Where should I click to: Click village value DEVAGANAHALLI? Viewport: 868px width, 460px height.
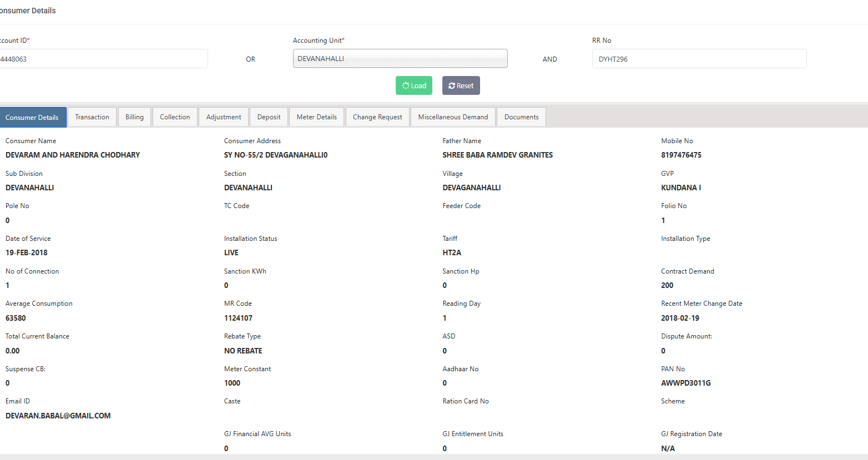(472, 188)
